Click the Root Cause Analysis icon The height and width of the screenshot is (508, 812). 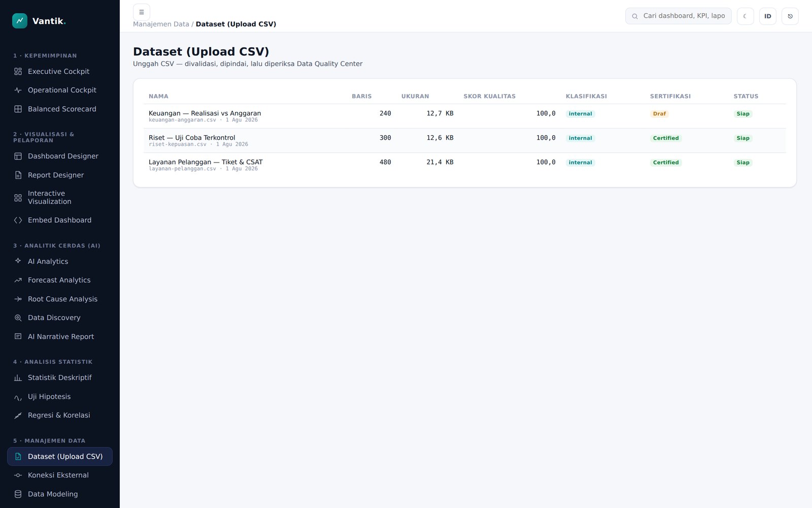pos(18,299)
